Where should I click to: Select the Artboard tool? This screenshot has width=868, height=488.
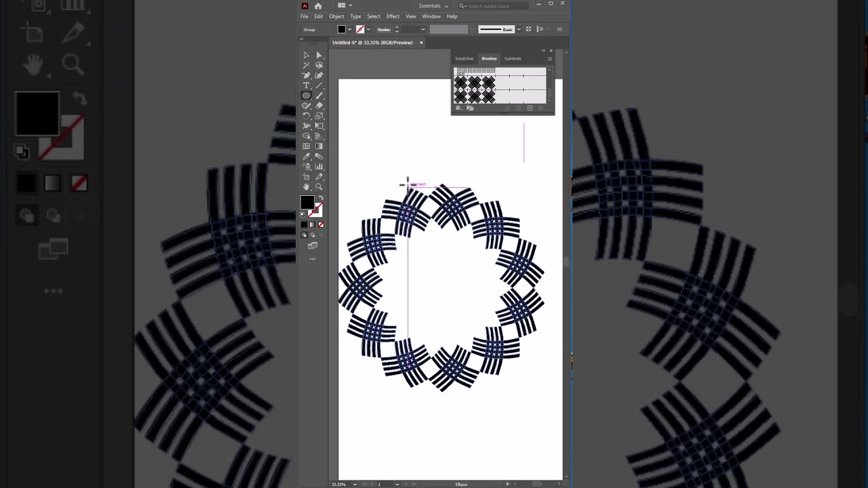click(307, 177)
